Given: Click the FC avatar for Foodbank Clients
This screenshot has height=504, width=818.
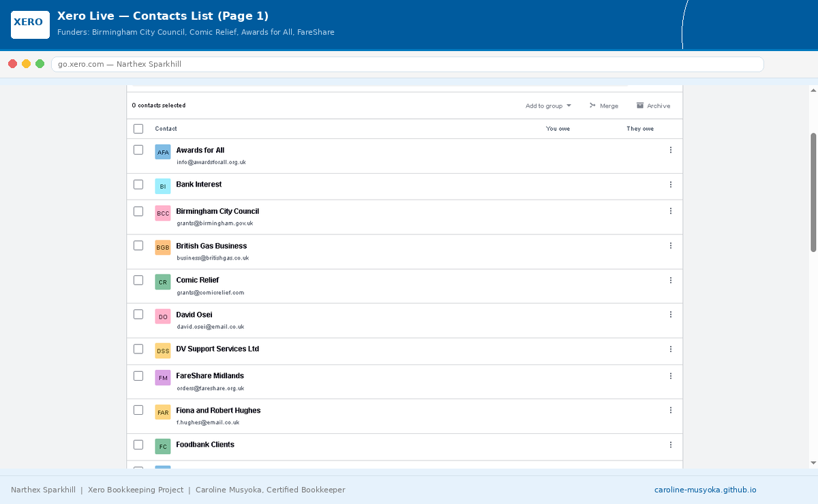Looking at the screenshot, I should [x=163, y=447].
